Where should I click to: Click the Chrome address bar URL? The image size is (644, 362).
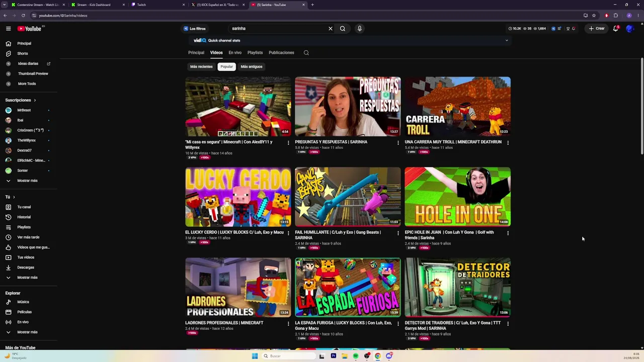63,16
